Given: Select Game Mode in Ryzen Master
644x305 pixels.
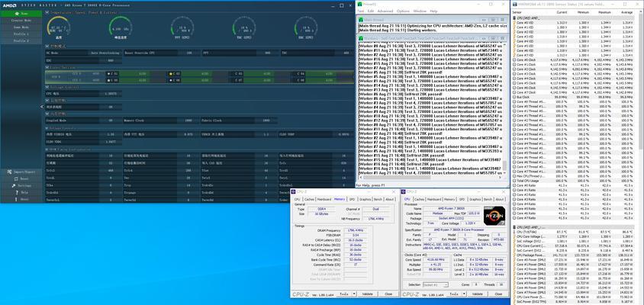Looking at the screenshot, I should (x=21, y=27).
